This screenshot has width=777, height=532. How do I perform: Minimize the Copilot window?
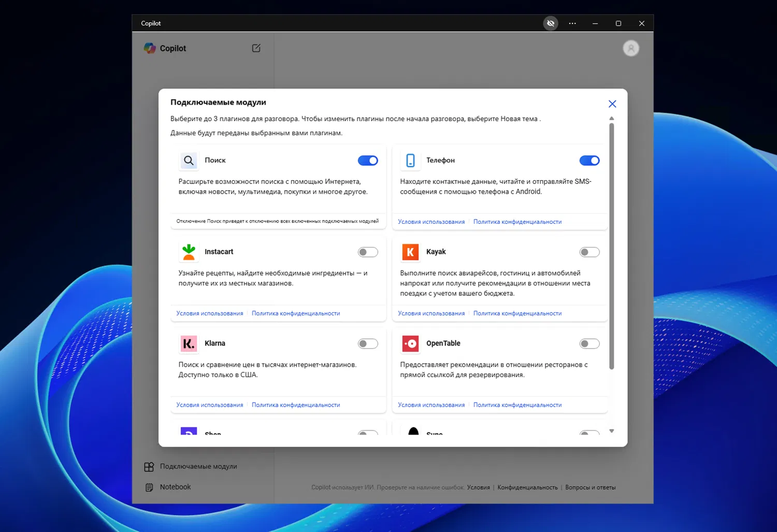[x=595, y=23]
